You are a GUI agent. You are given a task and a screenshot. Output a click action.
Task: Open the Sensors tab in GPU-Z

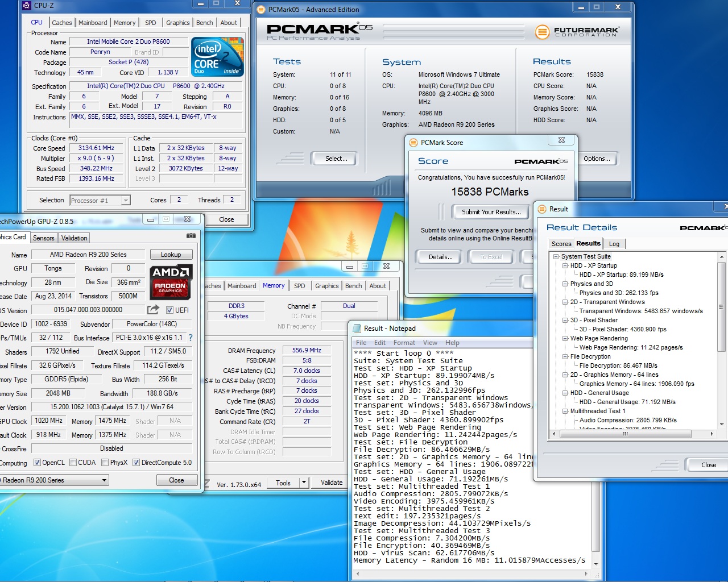(x=44, y=238)
